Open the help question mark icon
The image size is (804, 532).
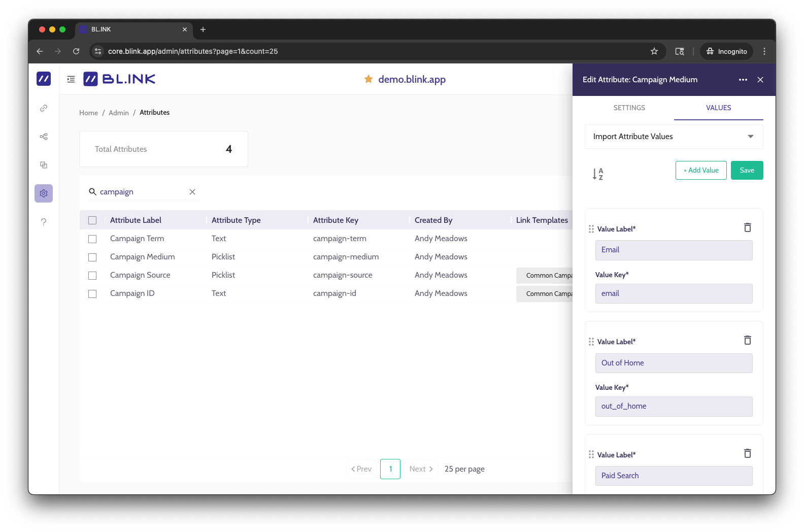44,222
